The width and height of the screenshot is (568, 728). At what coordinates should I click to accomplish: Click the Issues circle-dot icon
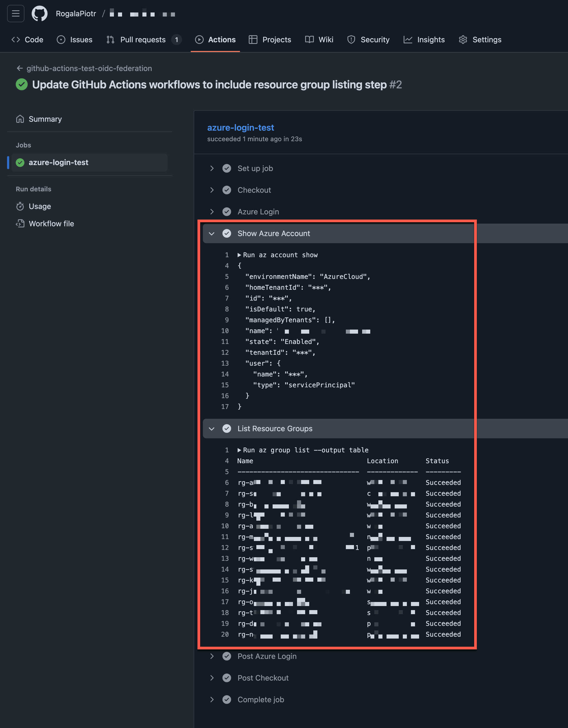click(x=61, y=40)
